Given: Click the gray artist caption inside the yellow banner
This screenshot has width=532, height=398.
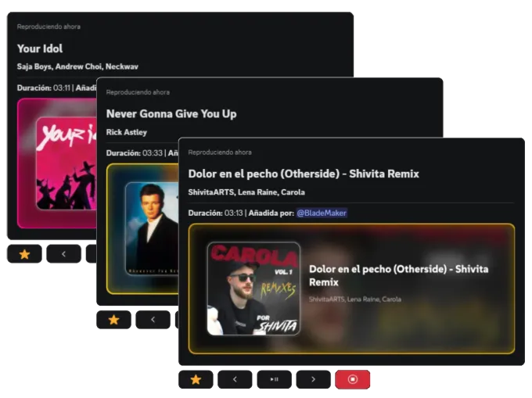Looking at the screenshot, I should [355, 299].
